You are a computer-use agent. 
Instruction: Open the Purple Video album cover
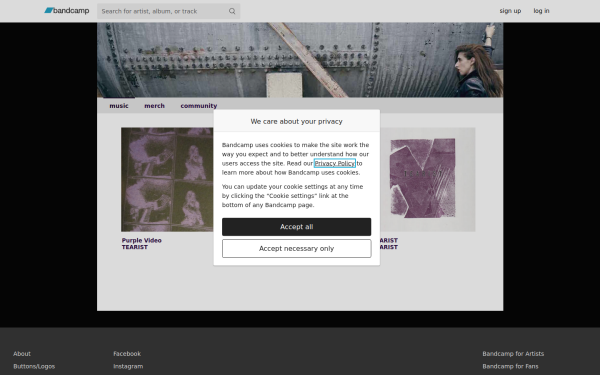167,179
